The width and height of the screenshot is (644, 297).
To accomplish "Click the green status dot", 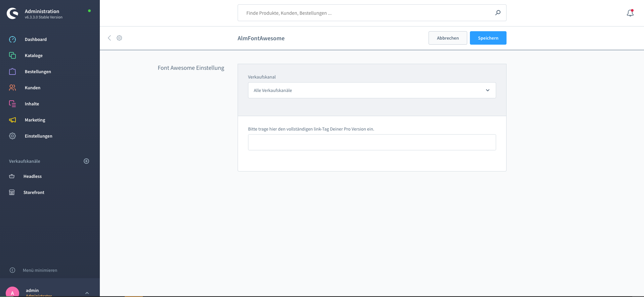I will point(89,11).
